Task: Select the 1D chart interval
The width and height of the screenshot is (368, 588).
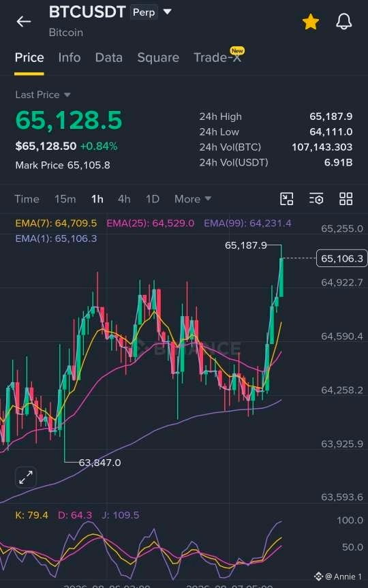Action: point(153,199)
